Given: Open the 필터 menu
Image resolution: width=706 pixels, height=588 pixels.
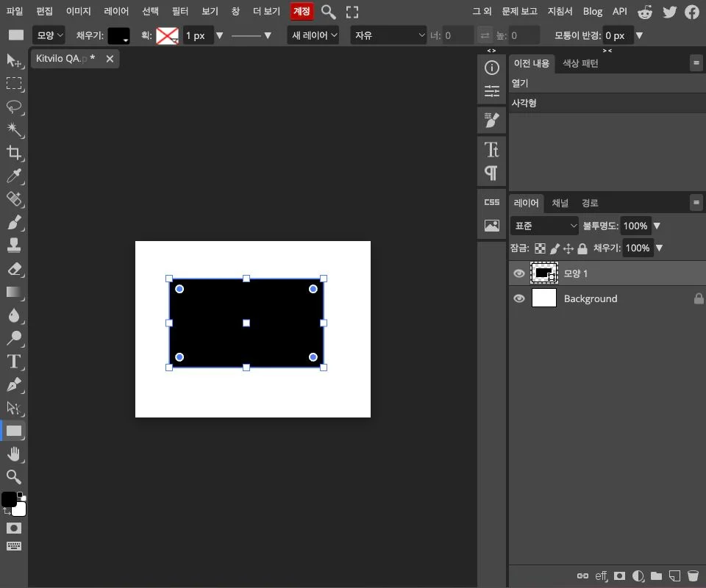Looking at the screenshot, I should pos(180,11).
